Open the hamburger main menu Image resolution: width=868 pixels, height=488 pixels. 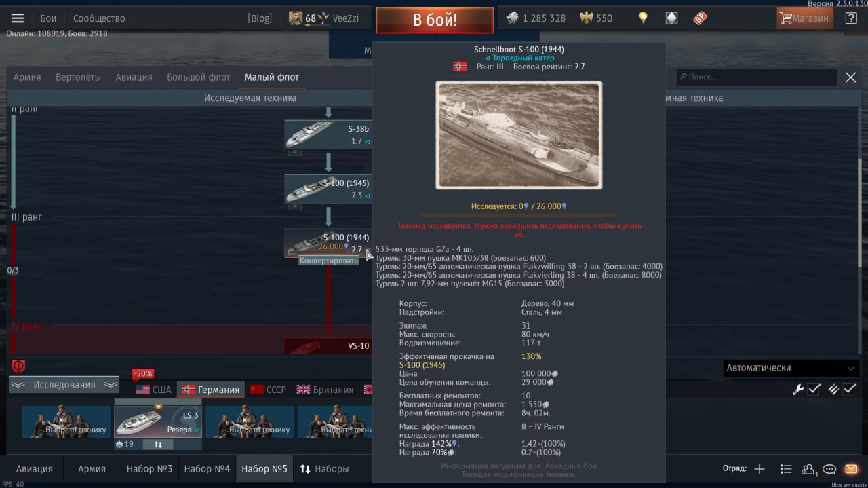coord(18,18)
